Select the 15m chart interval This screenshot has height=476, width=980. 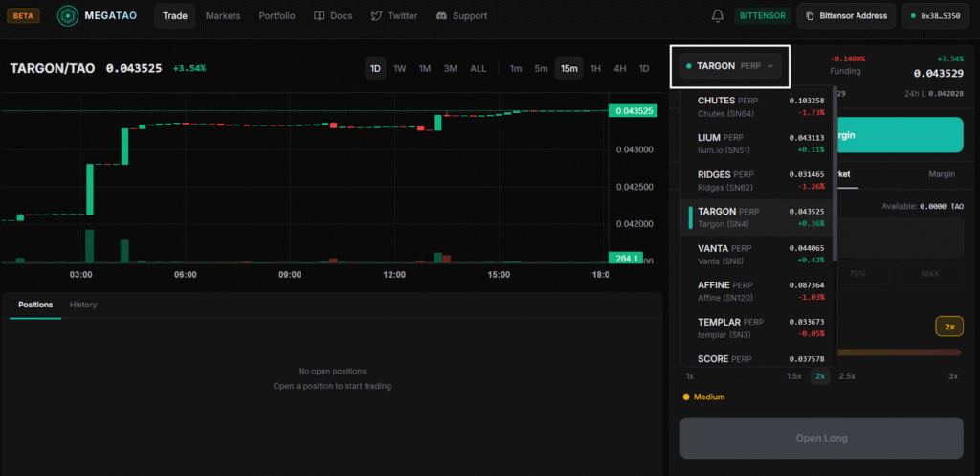(x=569, y=68)
